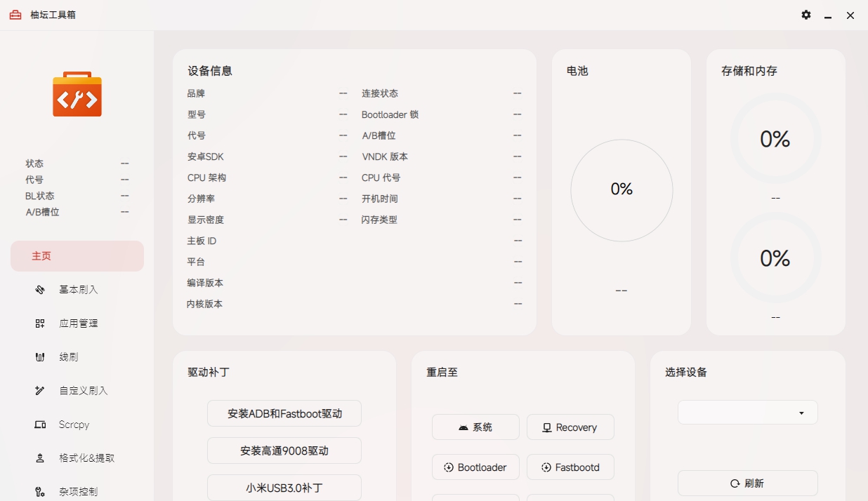Click the 闪存类型 label
The width and height of the screenshot is (868, 501).
pyautogui.click(x=380, y=220)
